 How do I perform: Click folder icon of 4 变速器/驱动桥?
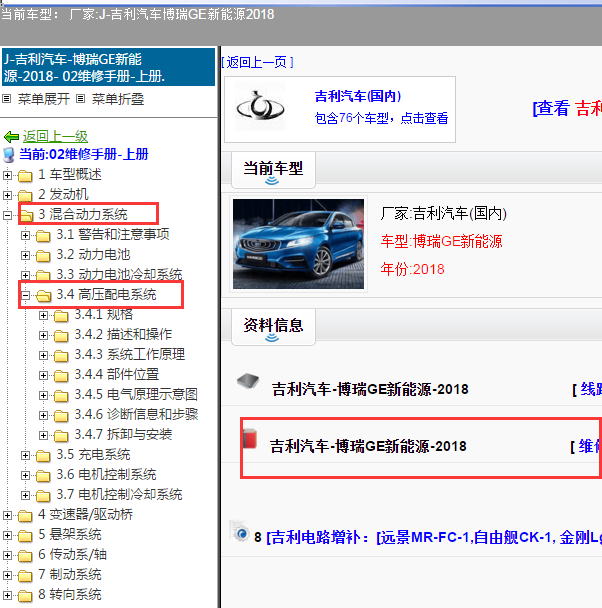pos(25,516)
